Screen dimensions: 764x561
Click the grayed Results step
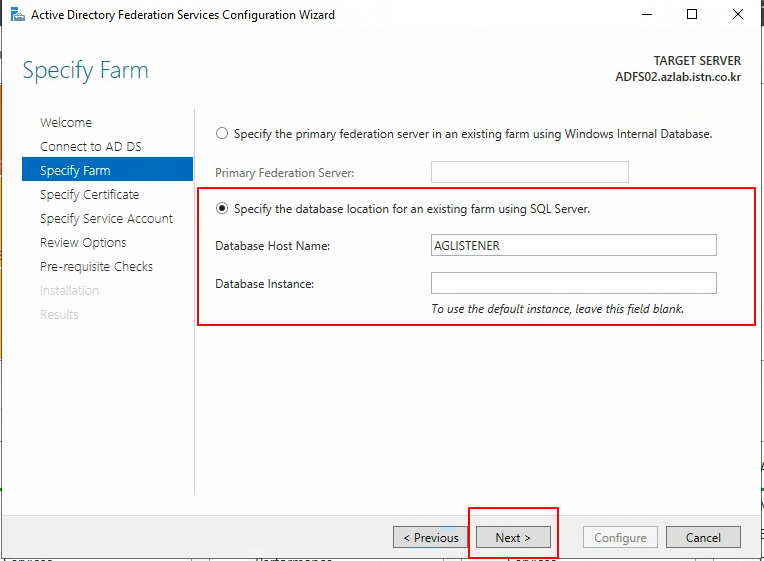click(59, 314)
